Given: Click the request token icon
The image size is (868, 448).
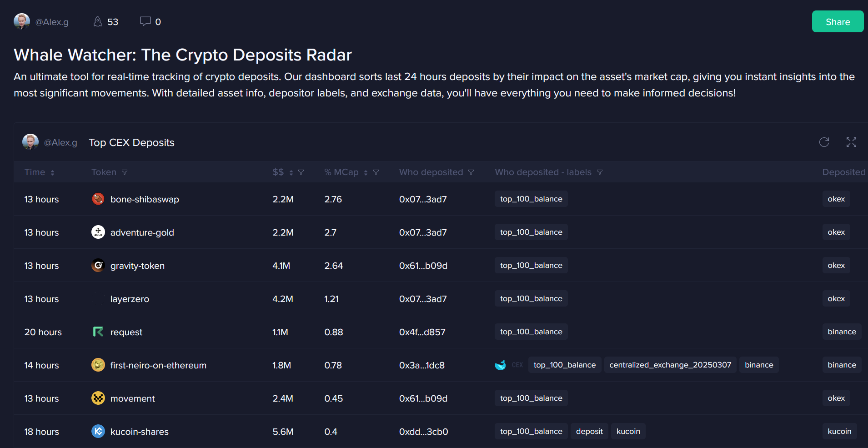Looking at the screenshot, I should [98, 332].
